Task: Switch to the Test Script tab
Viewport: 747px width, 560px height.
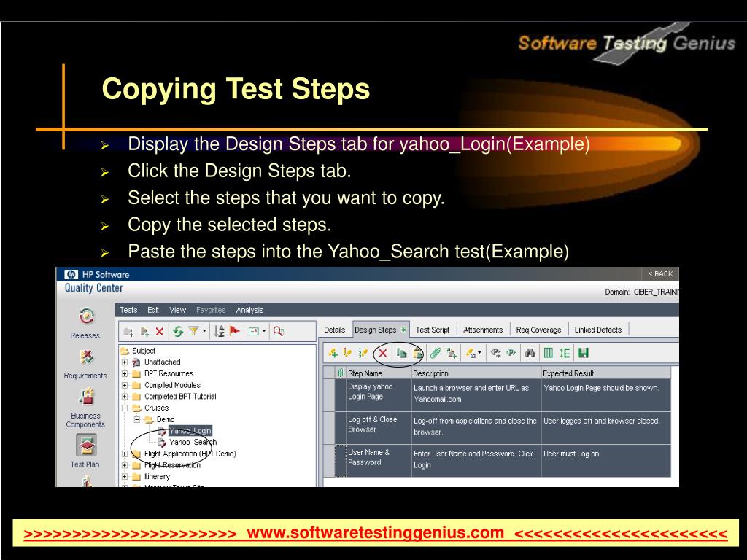Action: point(433,330)
